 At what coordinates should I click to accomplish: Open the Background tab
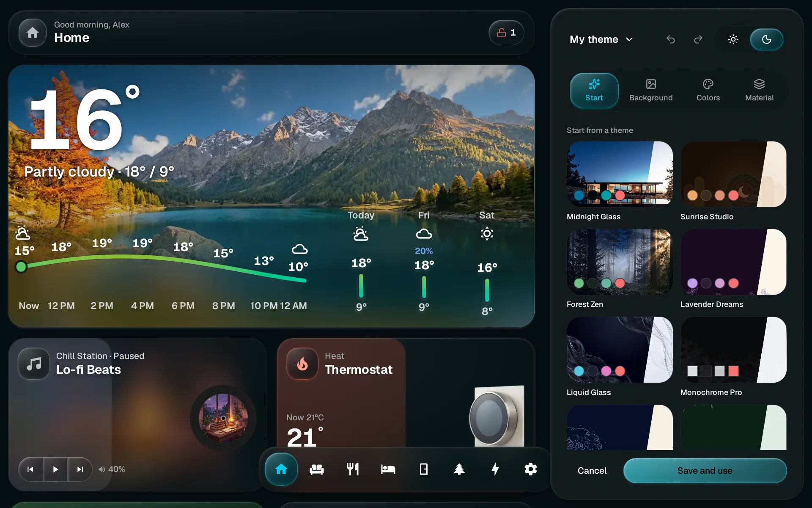point(651,91)
